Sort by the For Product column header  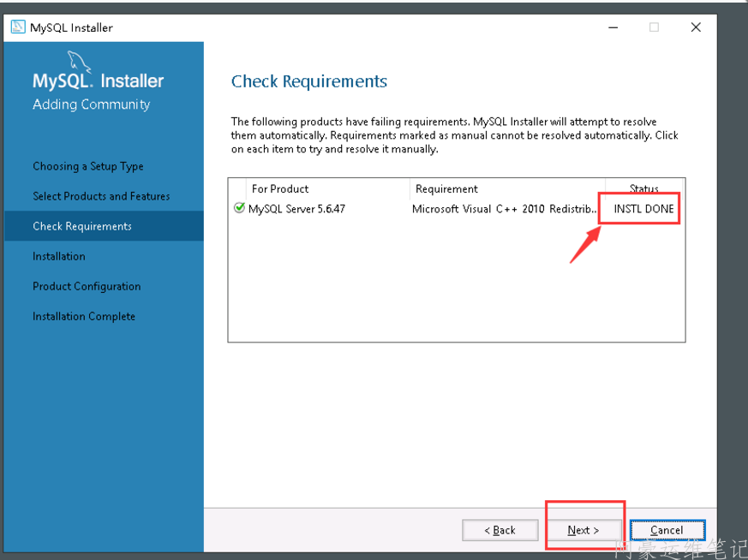pyautogui.click(x=280, y=188)
